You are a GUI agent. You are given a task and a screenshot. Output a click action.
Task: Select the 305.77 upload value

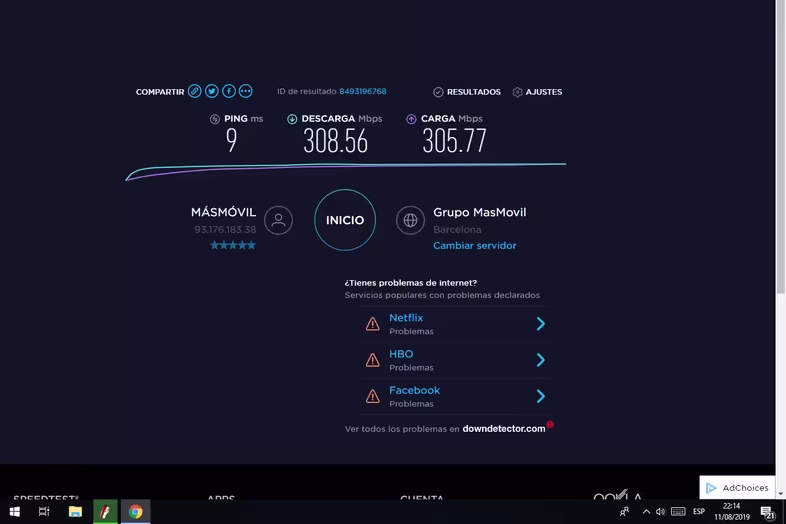[454, 141]
